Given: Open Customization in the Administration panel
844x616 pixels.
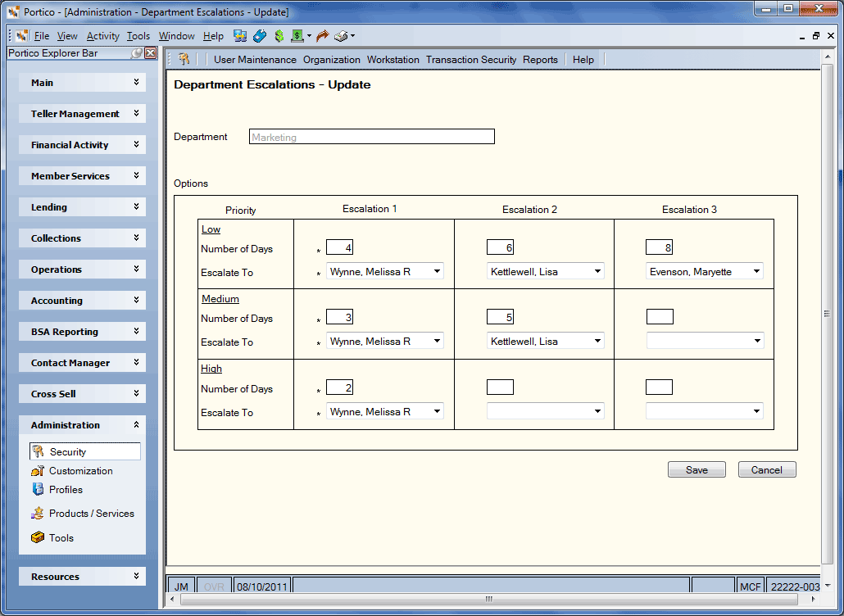Looking at the screenshot, I should [x=72, y=471].
